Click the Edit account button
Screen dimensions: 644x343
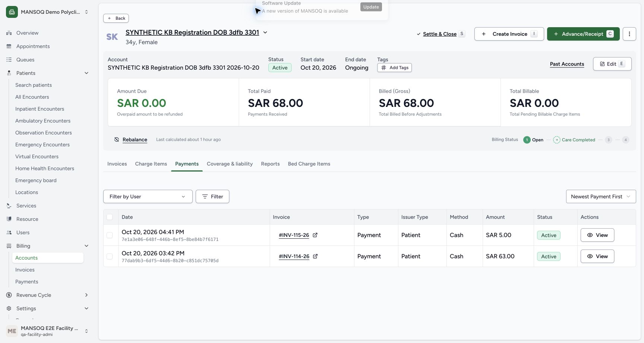(x=612, y=64)
